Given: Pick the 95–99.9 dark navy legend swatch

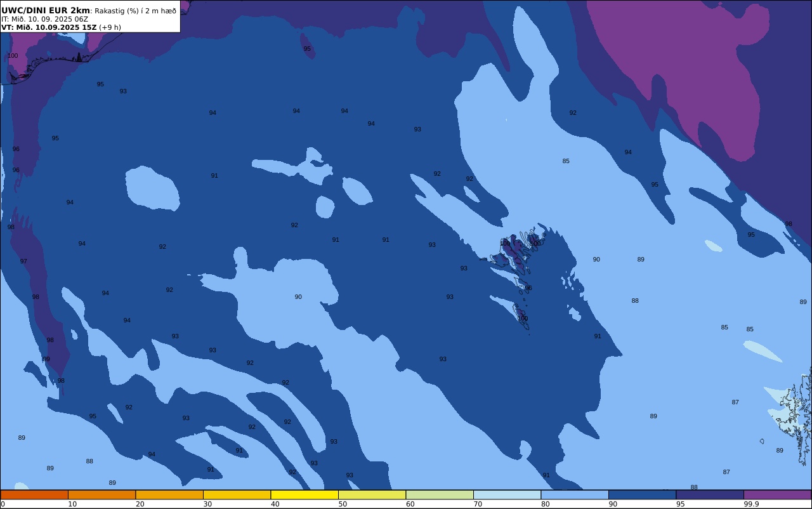Looking at the screenshot, I should click(x=710, y=494).
